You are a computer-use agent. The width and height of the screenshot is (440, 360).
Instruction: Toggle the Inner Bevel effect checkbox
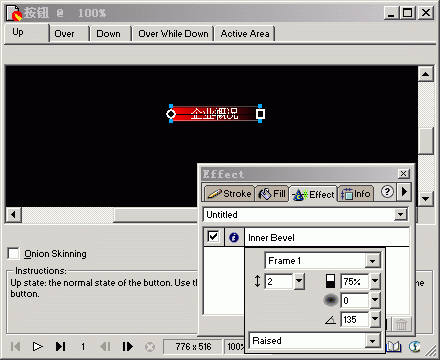213,237
